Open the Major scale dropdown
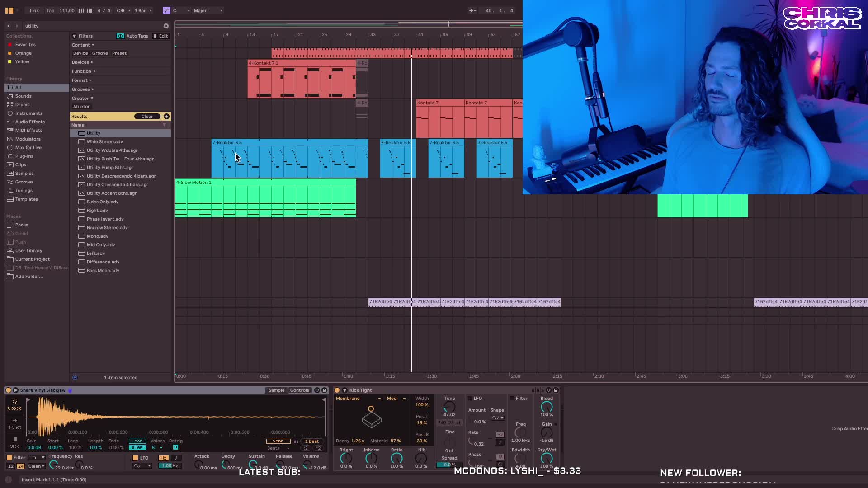Viewport: 868px width, 488px height. pos(208,10)
